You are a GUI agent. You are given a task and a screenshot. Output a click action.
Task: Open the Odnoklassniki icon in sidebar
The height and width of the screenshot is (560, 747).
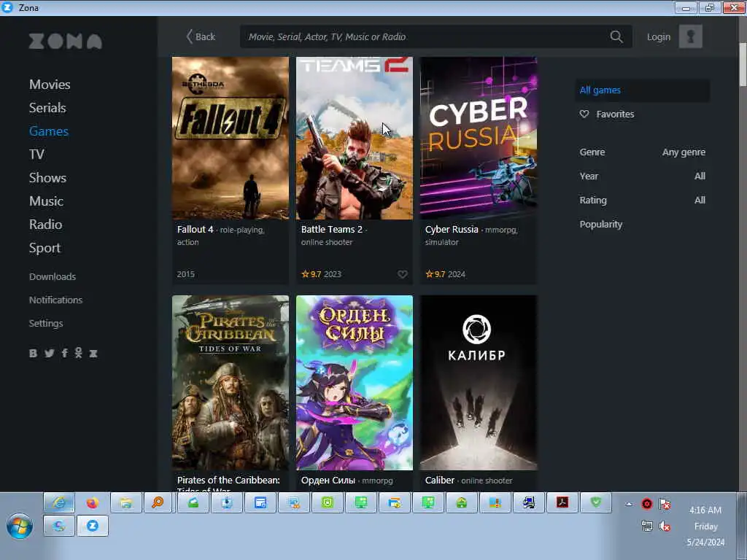79,353
